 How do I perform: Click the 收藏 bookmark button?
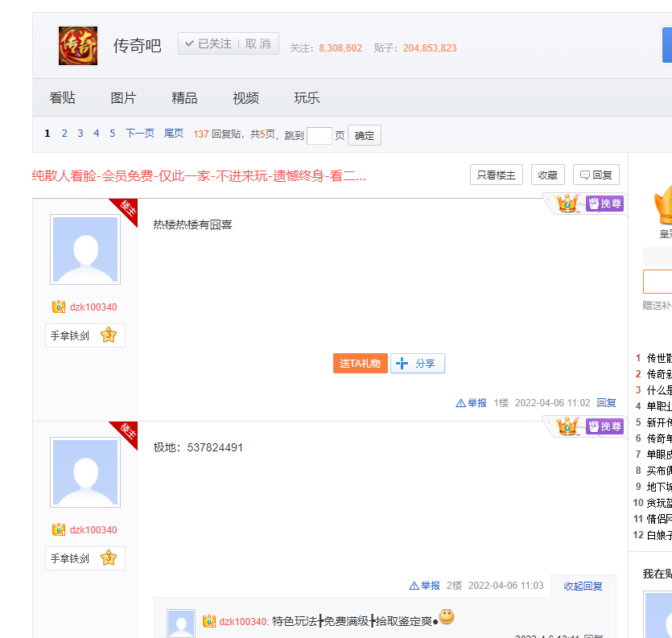point(547,175)
